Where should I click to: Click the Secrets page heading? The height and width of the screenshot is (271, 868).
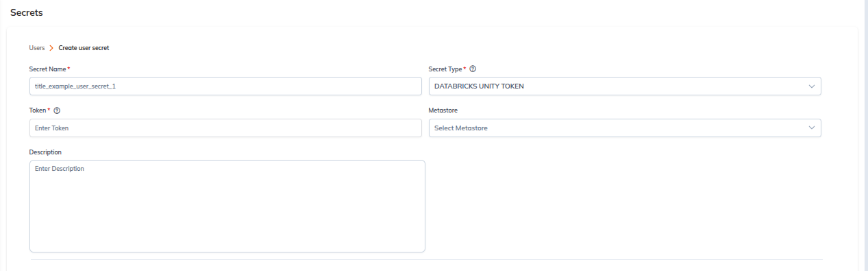27,12
